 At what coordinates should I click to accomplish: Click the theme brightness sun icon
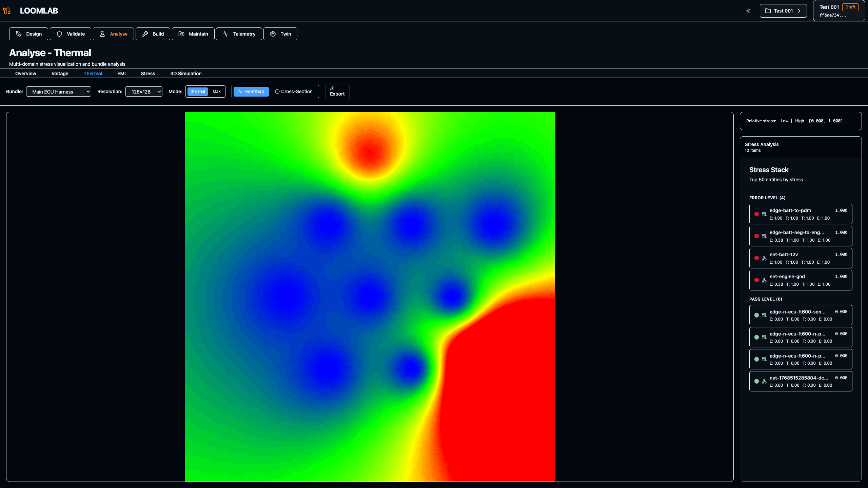[748, 11]
